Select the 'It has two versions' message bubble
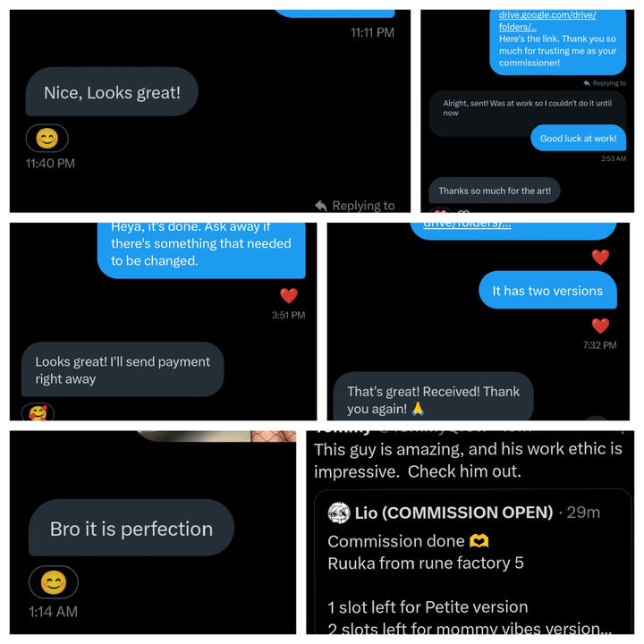Screen dimensions: 644x644 point(547,291)
